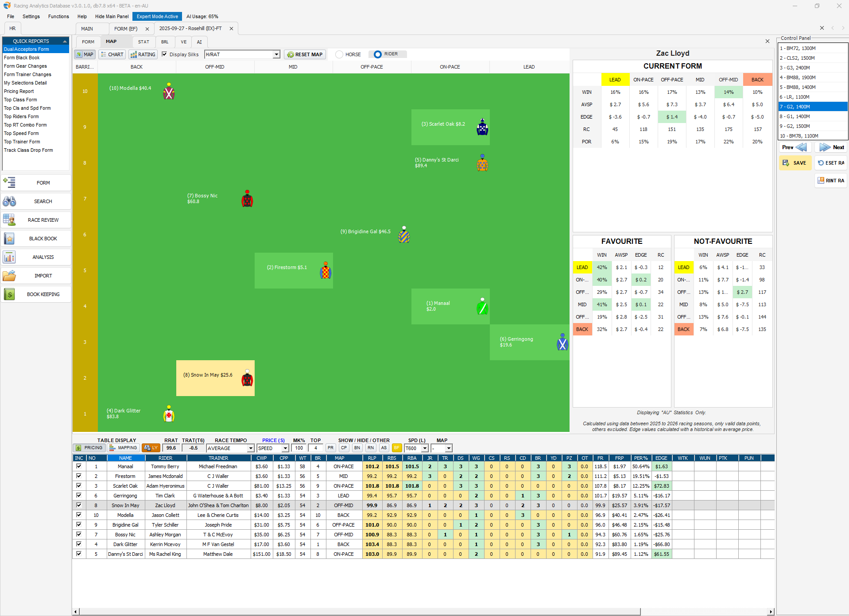Open the Search binoculars icon in sidebar

click(x=9, y=201)
